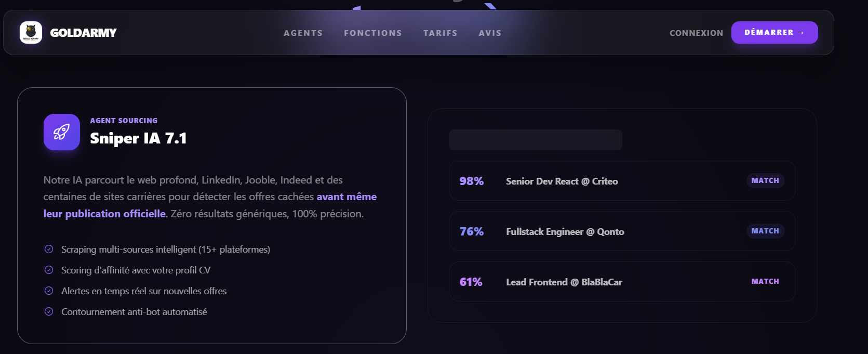Click the checkmark beside "Scoring d'affinité"
Screen dimensions: 868x354
[x=48, y=270]
